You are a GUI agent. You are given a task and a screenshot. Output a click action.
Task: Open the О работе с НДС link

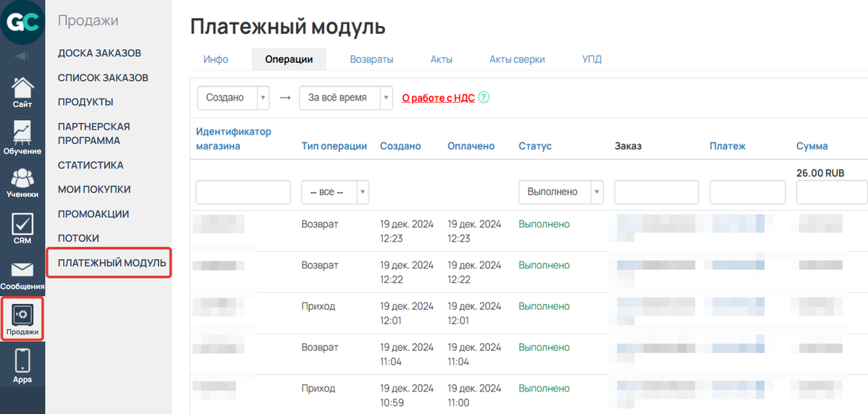coord(438,98)
